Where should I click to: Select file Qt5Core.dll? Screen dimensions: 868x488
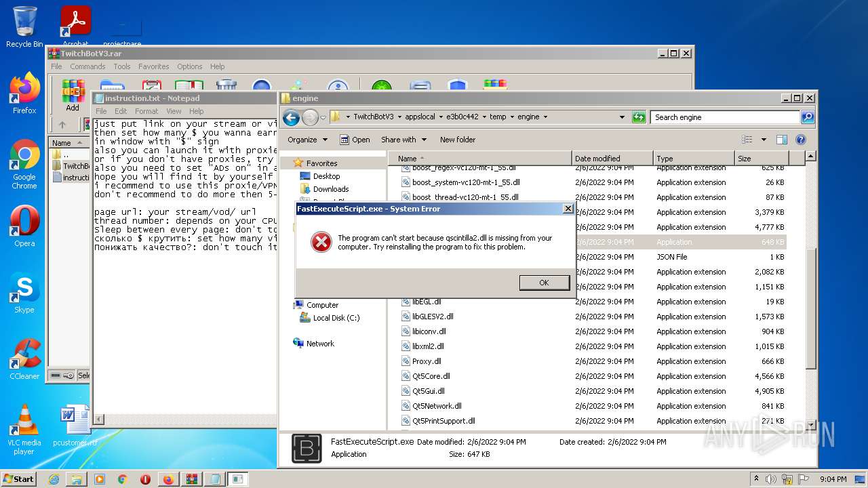click(431, 376)
